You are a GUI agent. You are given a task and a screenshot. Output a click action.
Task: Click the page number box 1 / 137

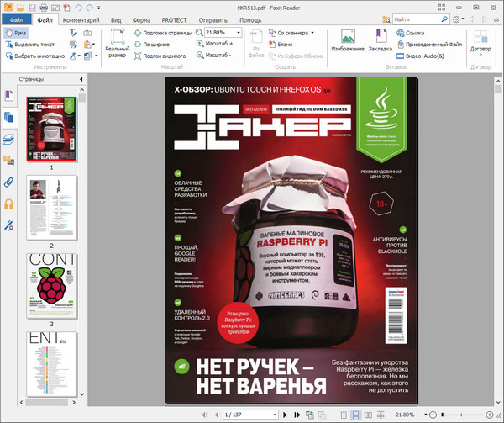click(250, 415)
